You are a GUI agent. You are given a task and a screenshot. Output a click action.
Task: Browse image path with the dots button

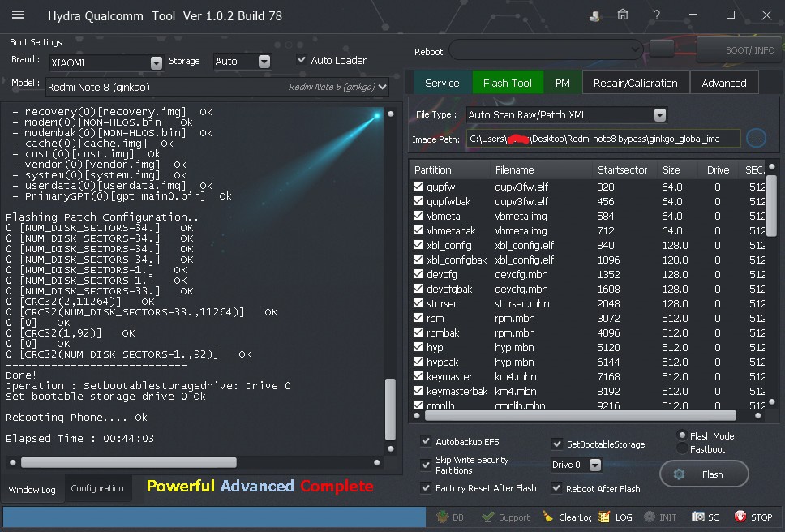pyautogui.click(x=756, y=138)
